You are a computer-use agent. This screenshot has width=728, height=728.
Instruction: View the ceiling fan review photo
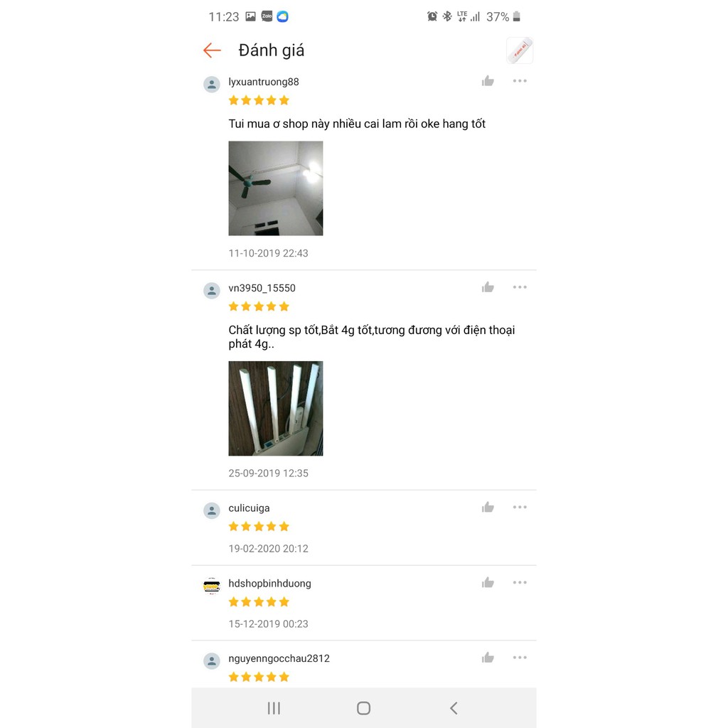(x=276, y=188)
